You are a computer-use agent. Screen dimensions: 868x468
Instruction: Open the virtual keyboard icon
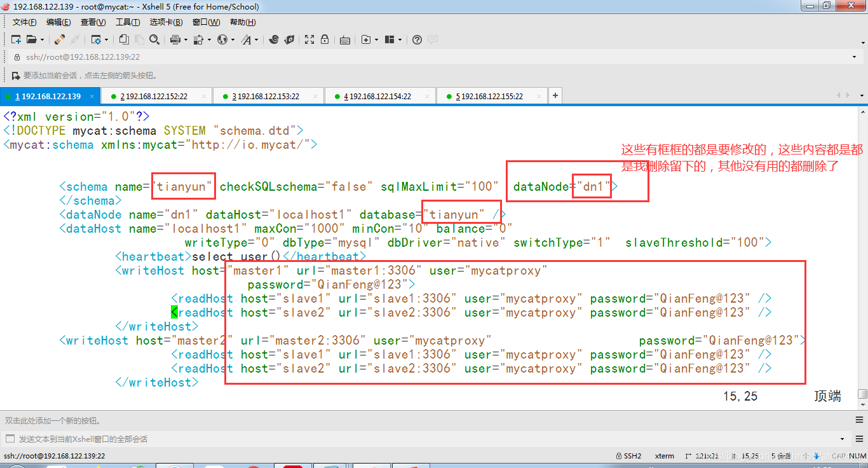click(345, 39)
